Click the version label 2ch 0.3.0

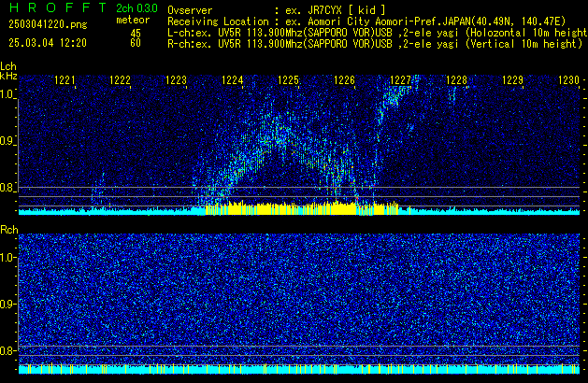(136, 8)
